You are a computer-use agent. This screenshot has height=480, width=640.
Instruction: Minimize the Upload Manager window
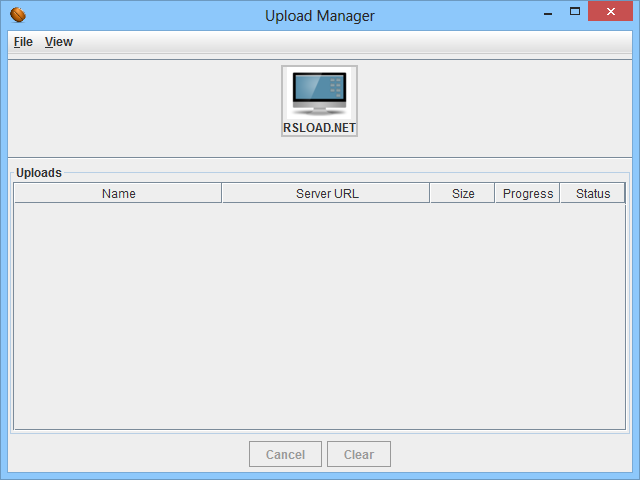click(548, 12)
